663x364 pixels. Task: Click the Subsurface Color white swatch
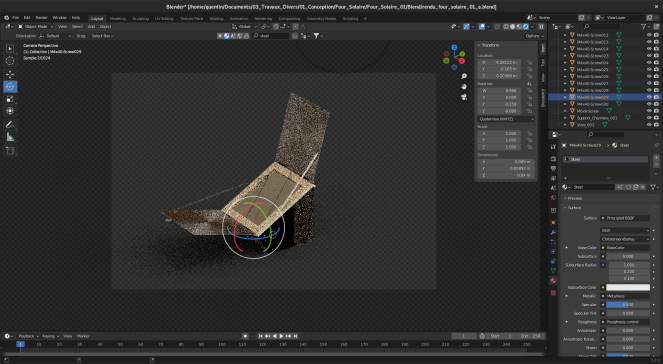tap(628, 287)
